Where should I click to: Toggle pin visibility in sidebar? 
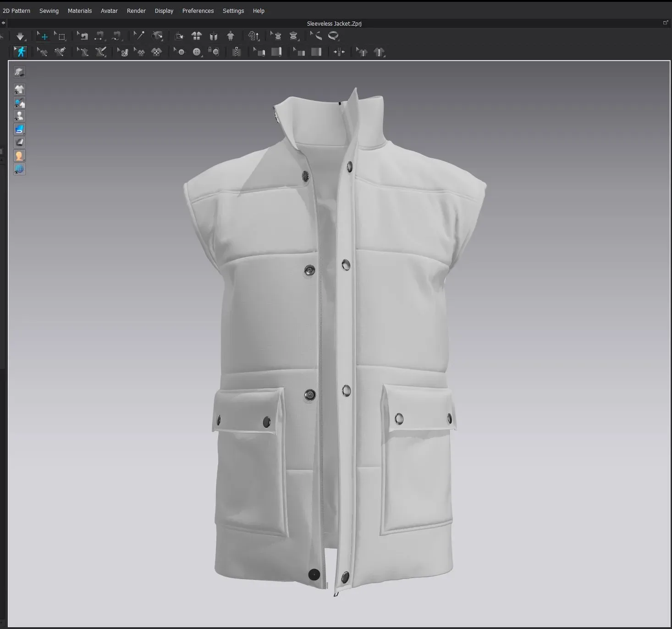pos(19,103)
